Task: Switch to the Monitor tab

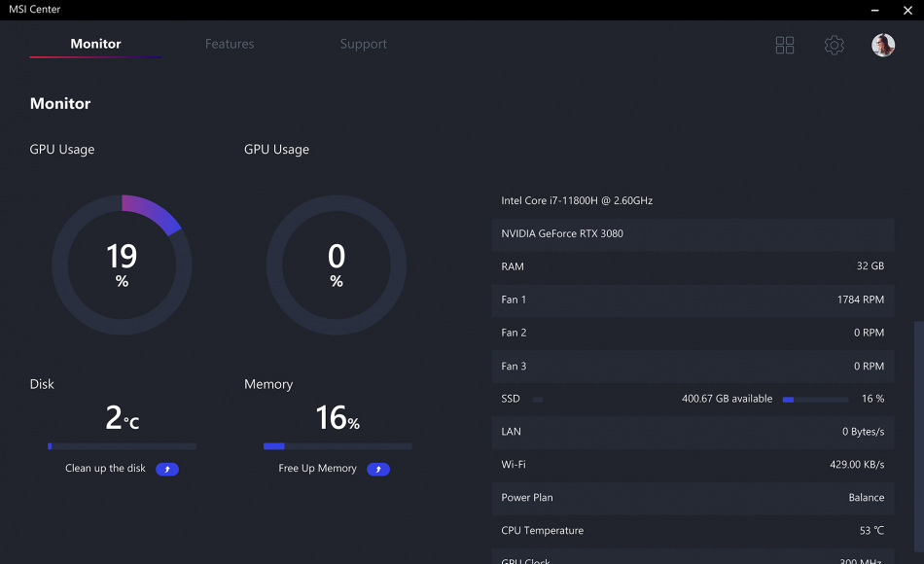Action: 95,44
